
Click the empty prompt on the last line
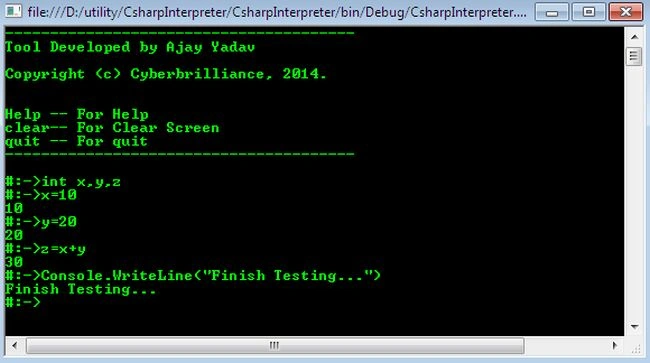click(x=23, y=302)
